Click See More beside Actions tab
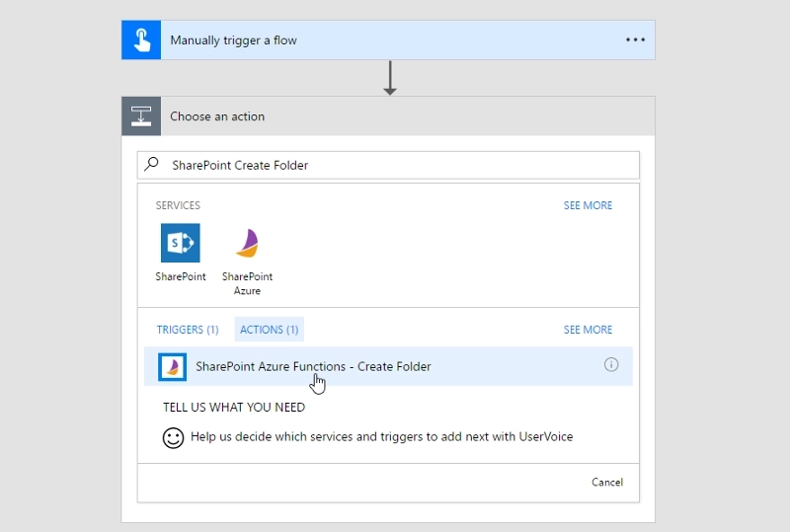Viewport: 790px width, 532px height. (x=588, y=330)
